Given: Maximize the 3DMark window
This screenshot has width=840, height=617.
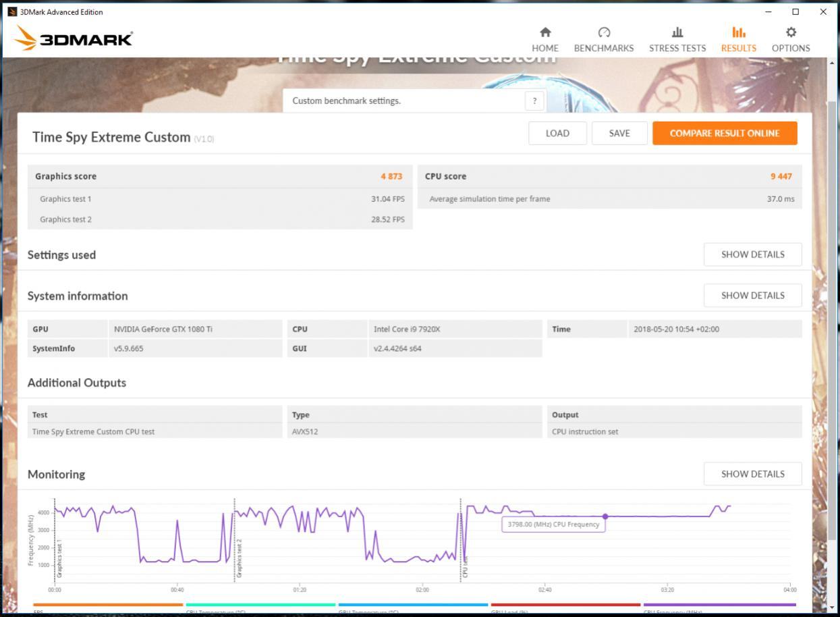Looking at the screenshot, I should (x=795, y=11).
